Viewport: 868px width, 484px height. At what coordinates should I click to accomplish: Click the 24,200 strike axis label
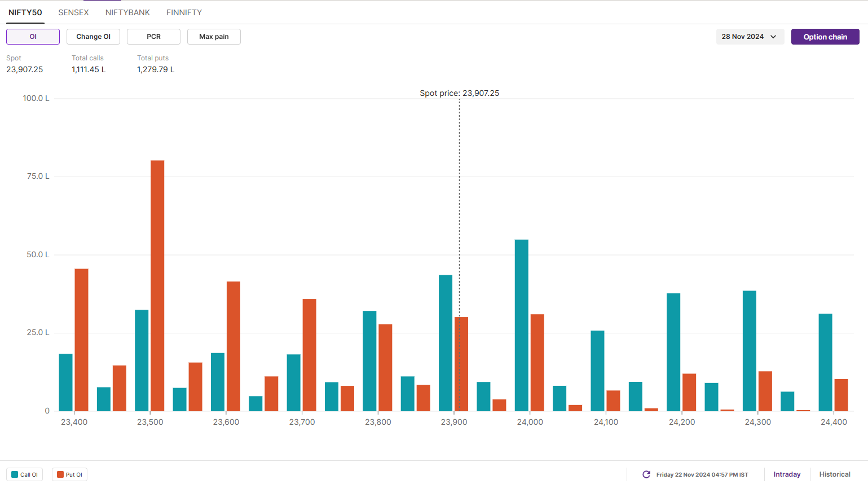[682, 422]
